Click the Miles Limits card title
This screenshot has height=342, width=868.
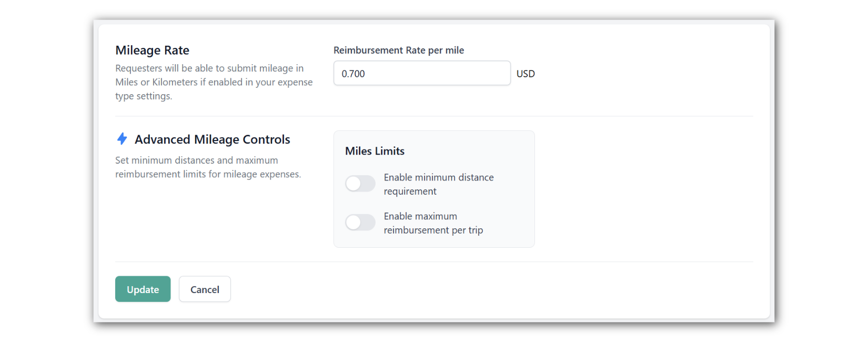(x=375, y=151)
